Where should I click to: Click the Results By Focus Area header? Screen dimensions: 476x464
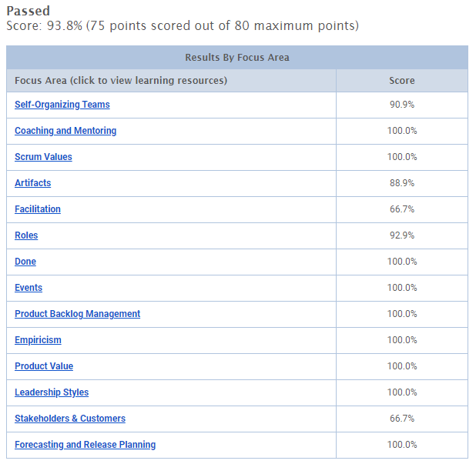(237, 58)
